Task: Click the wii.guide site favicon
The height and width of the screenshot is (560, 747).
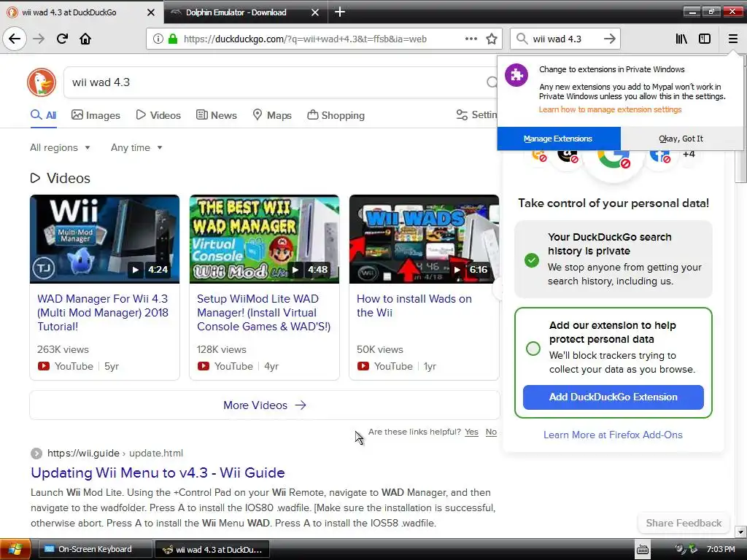Action: pyautogui.click(x=36, y=454)
